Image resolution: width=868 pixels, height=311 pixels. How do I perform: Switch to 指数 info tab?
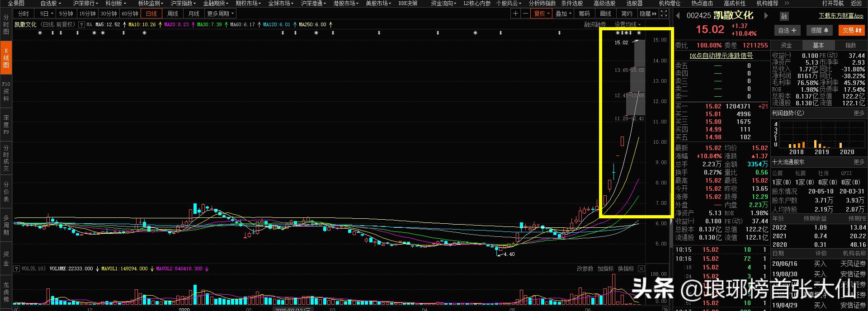pos(851,45)
